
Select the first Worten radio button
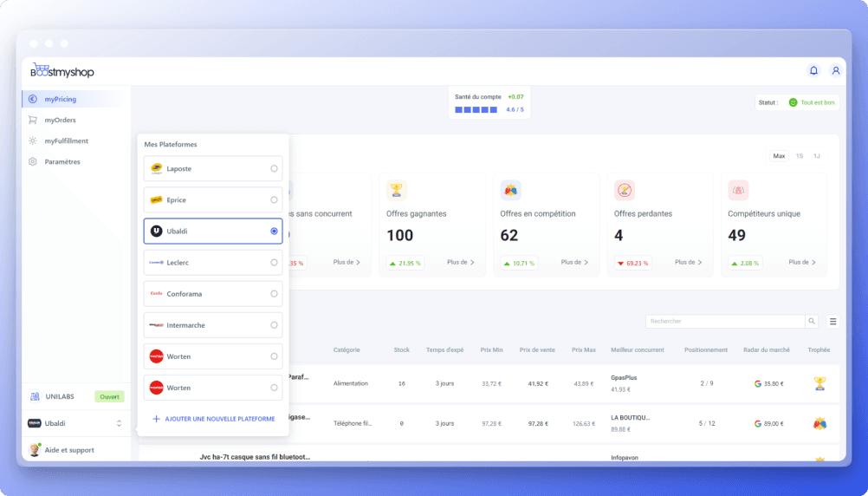[x=274, y=356]
